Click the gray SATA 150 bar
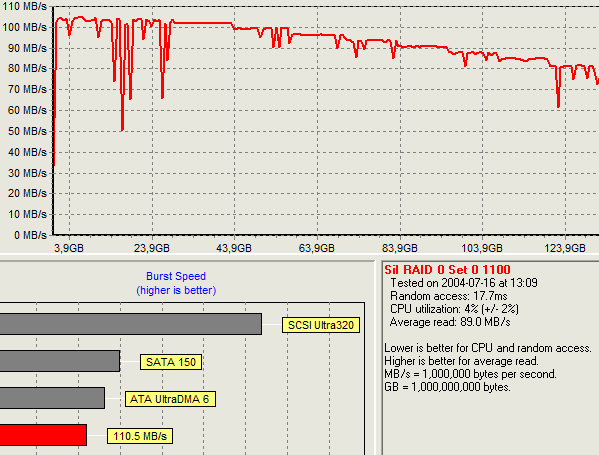This screenshot has height=455, width=599. (x=60, y=361)
